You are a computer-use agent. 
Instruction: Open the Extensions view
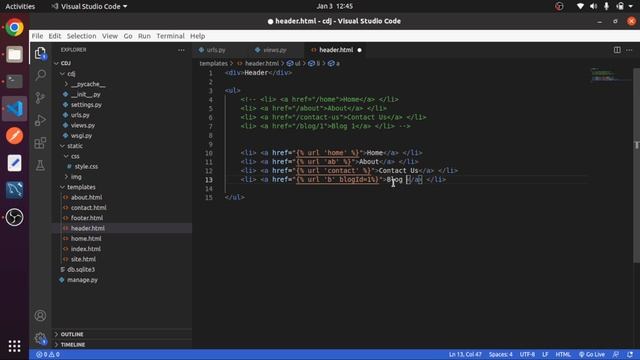point(40,142)
